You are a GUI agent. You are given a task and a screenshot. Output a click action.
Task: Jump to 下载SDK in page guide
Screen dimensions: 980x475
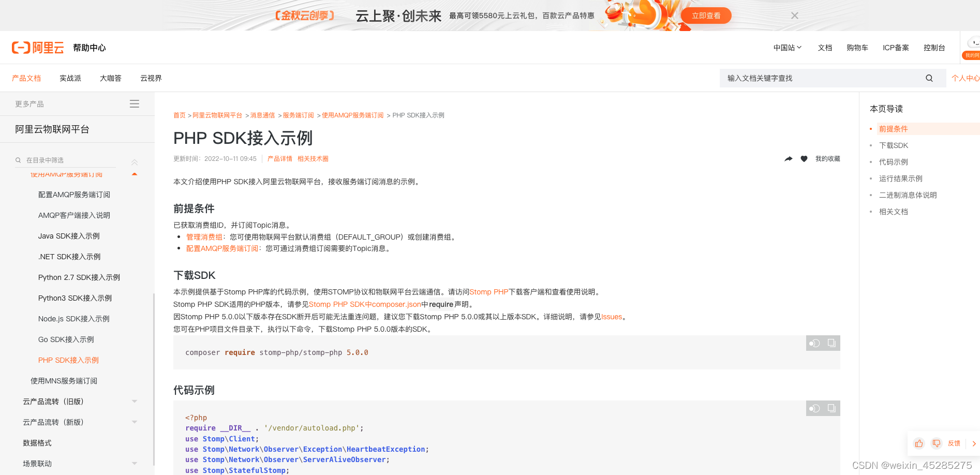click(x=894, y=145)
